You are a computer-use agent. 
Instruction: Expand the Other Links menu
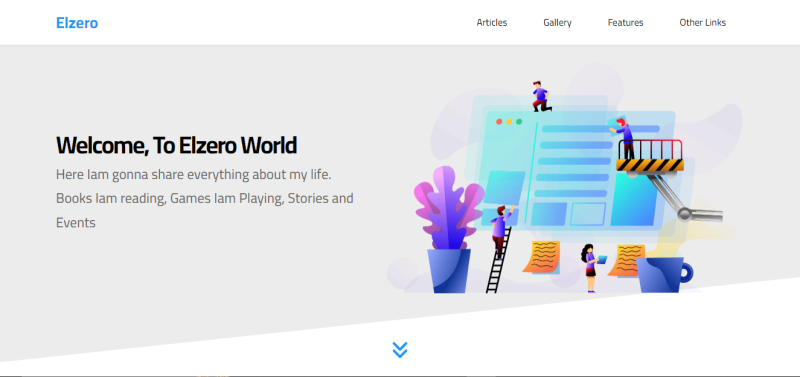tap(703, 22)
